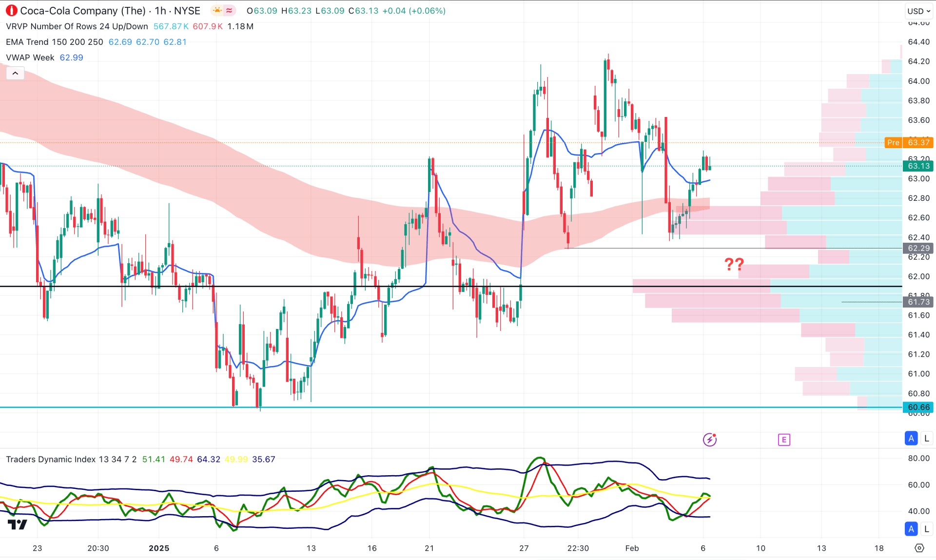Click the 20:30 label on time axis
The width and height of the screenshot is (936, 560).
(98, 548)
